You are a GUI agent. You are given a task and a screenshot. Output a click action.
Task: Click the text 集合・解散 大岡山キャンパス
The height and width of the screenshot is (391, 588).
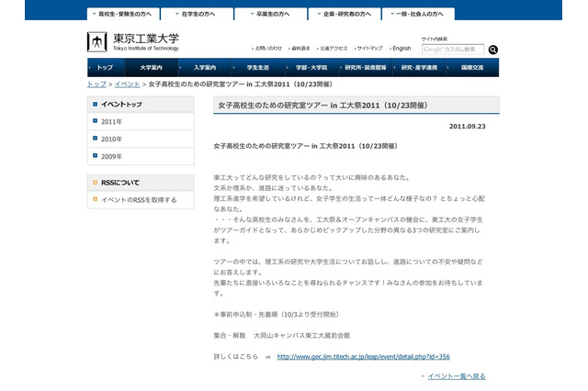282,336
